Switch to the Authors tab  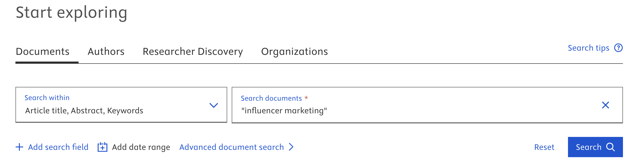pos(106,51)
